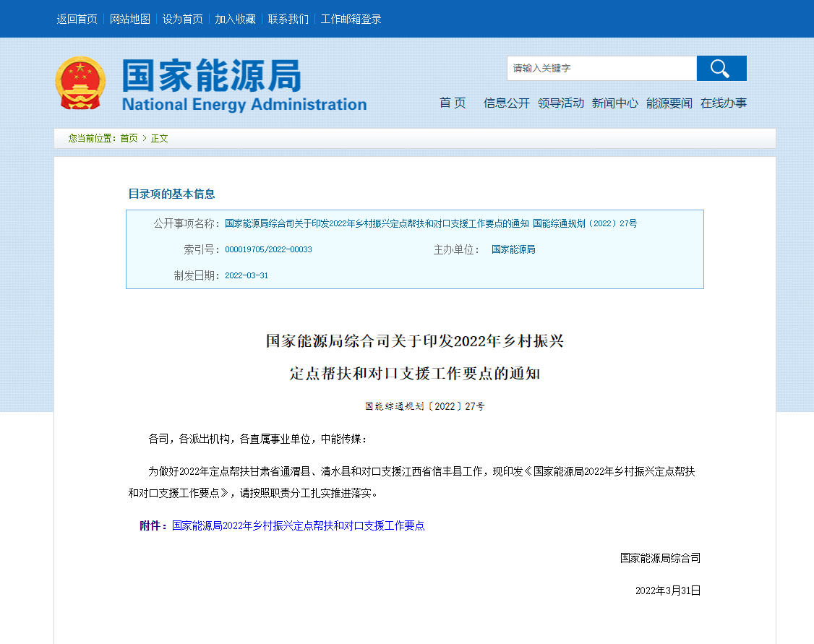Click the magnifying glass search icon
Screen dimensions: 814x644
point(721,68)
